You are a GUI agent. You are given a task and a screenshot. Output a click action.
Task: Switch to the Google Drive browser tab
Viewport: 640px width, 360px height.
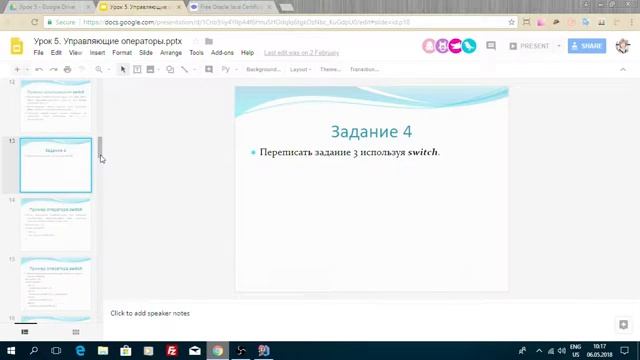point(50,7)
